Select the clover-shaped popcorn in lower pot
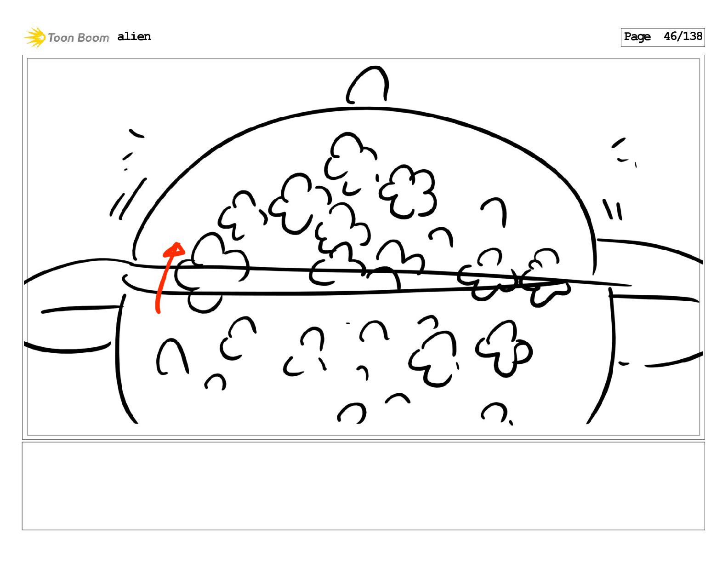The width and height of the screenshot is (728, 563). click(x=504, y=349)
